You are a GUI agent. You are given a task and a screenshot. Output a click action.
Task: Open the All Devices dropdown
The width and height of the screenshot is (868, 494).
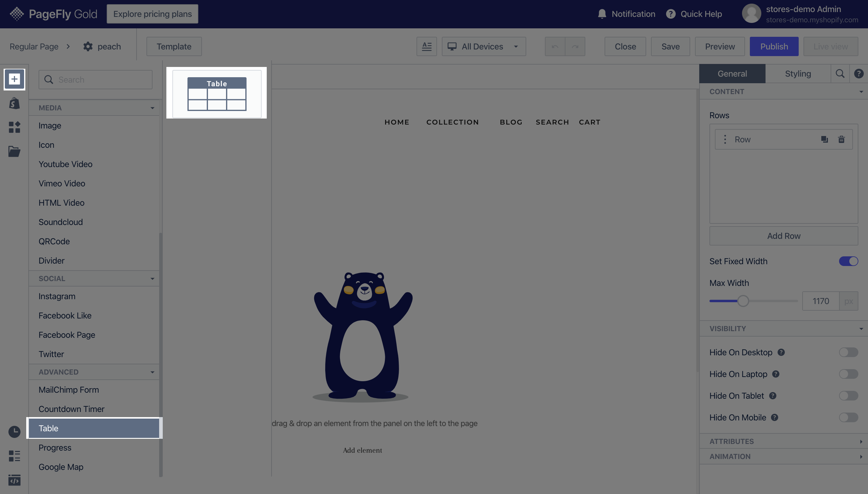(x=483, y=46)
